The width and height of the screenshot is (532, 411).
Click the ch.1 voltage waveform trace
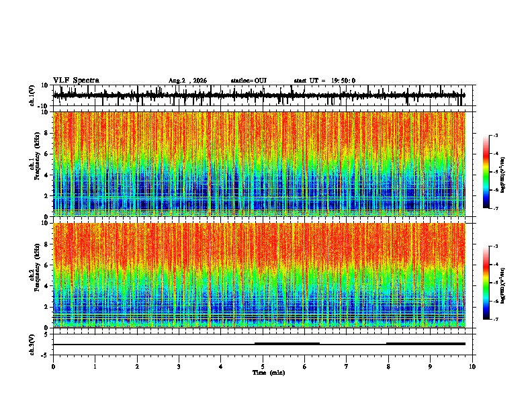coord(259,95)
